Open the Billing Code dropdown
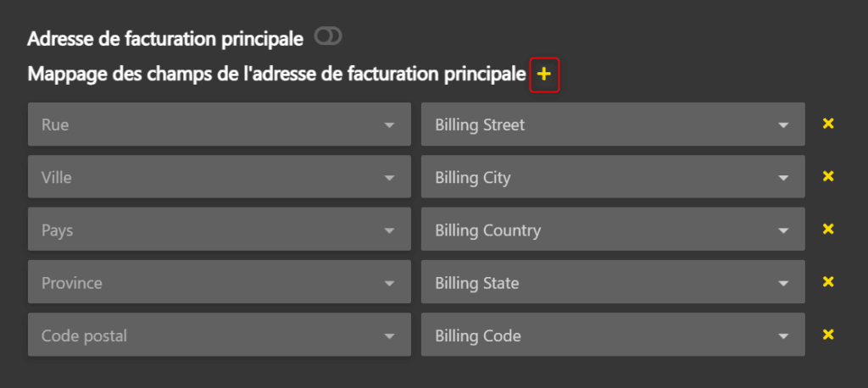The height and width of the screenshot is (388, 868). [612, 335]
